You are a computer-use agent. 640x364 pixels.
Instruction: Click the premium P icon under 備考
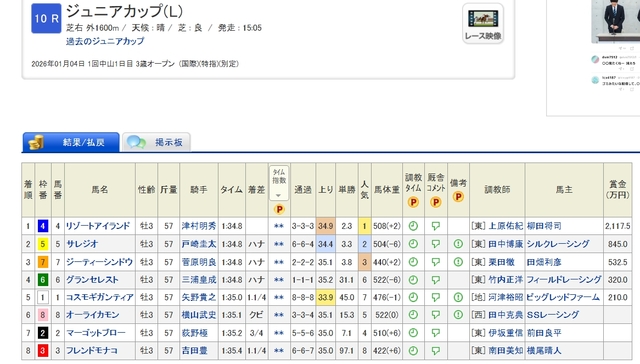458,197
